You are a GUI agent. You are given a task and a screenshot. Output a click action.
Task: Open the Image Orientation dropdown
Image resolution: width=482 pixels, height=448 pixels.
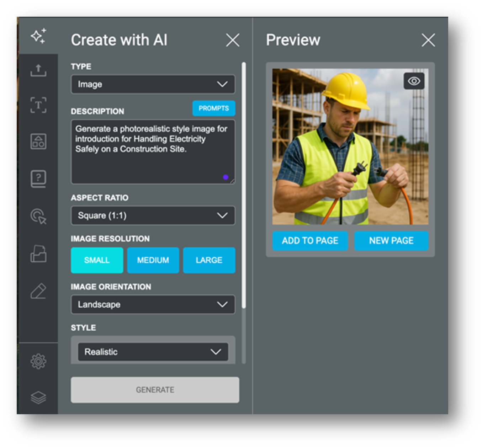(x=153, y=304)
